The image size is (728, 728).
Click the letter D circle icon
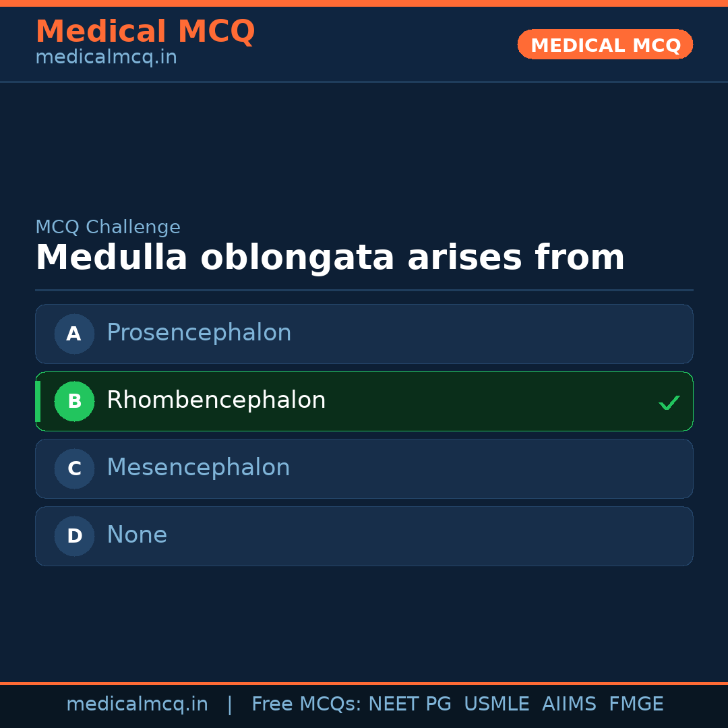pyautogui.click(x=74, y=536)
